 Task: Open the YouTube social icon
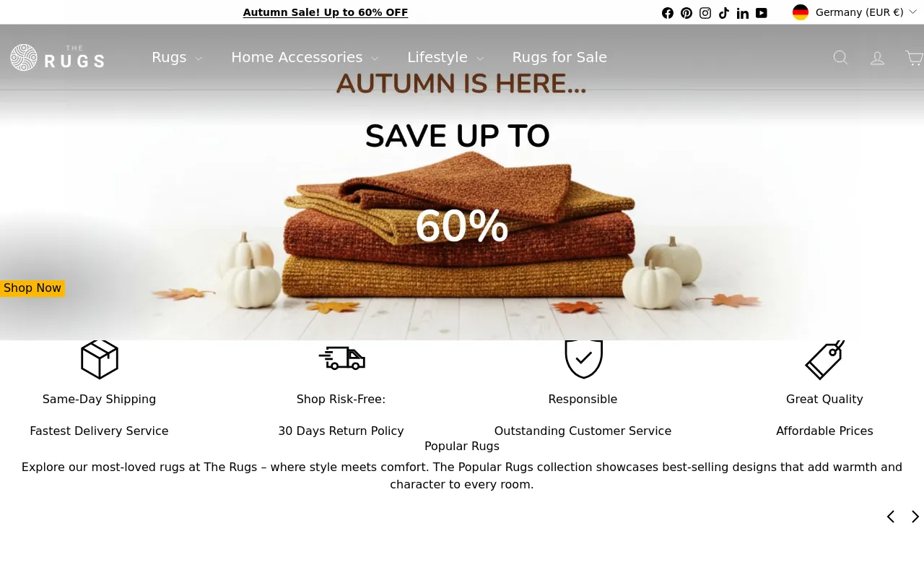[x=762, y=13]
